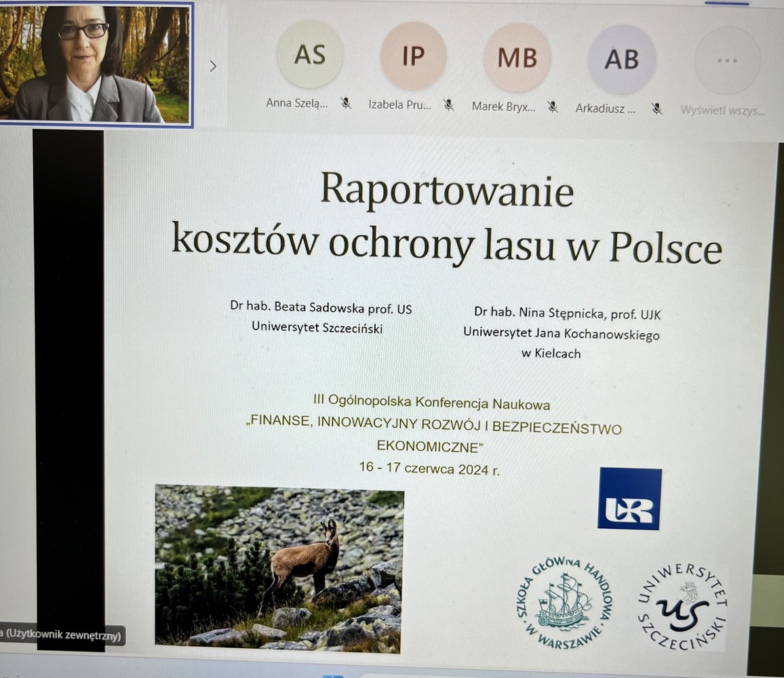Toggle muted microphone next to Anna Szelą...
The width and height of the screenshot is (784, 678).
pyautogui.click(x=346, y=104)
